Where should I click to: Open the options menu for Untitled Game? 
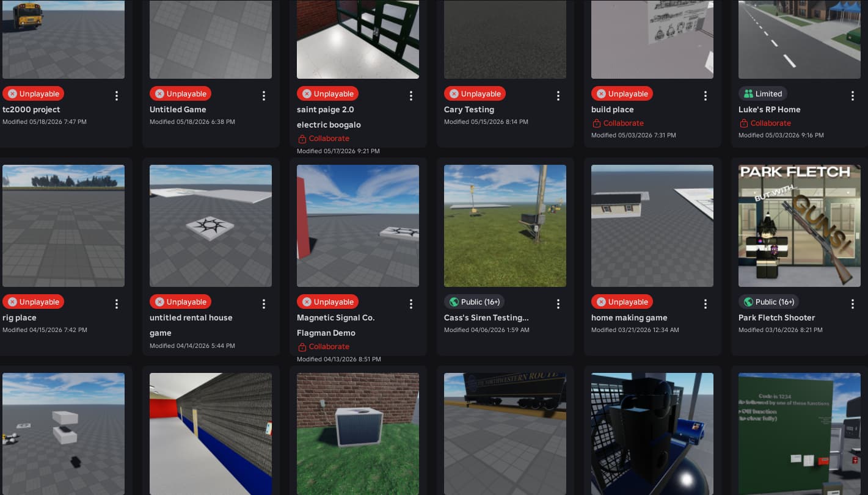(x=264, y=96)
